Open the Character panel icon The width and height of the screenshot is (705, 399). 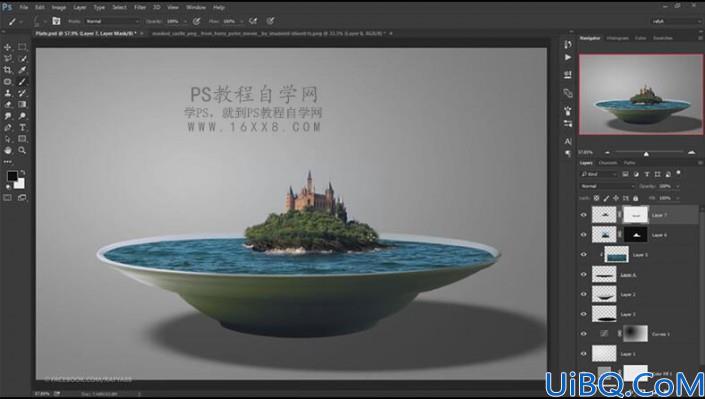tap(568, 141)
